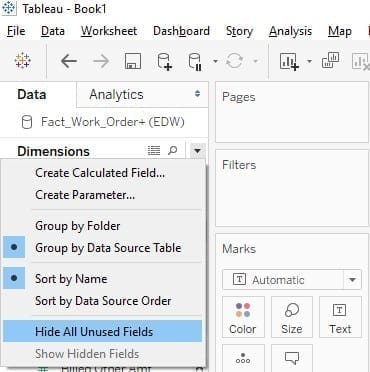Image resolution: width=370 pixels, height=372 pixels.
Task: Click the Save floppy disk icon
Action: click(133, 61)
